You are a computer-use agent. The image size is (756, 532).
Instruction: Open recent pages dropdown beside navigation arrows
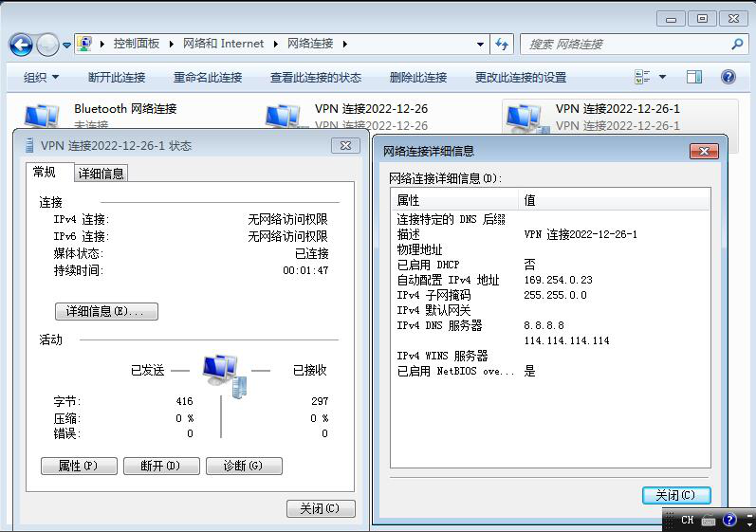pos(67,46)
